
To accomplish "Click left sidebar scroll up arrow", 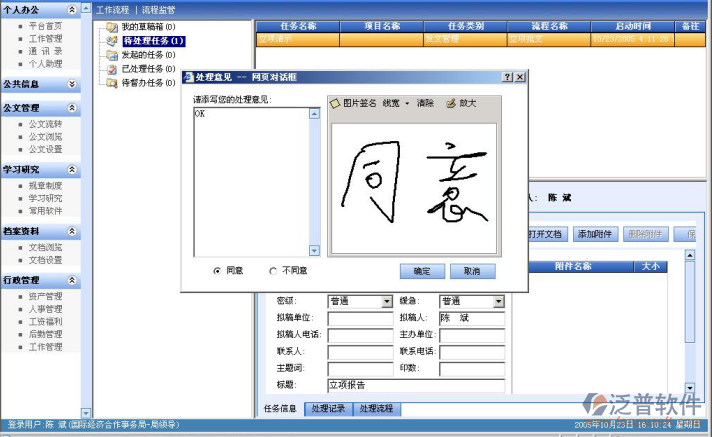I will coord(86,9).
